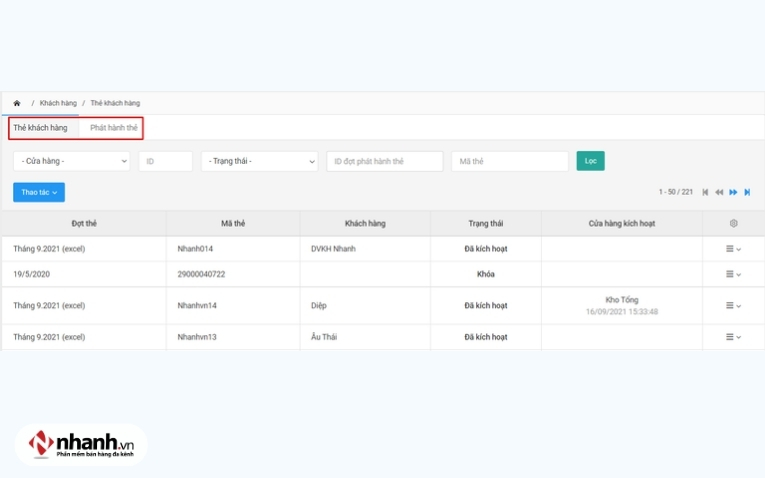Open row menu for card 29000040722
This screenshot has height=478, width=765.
733,274
